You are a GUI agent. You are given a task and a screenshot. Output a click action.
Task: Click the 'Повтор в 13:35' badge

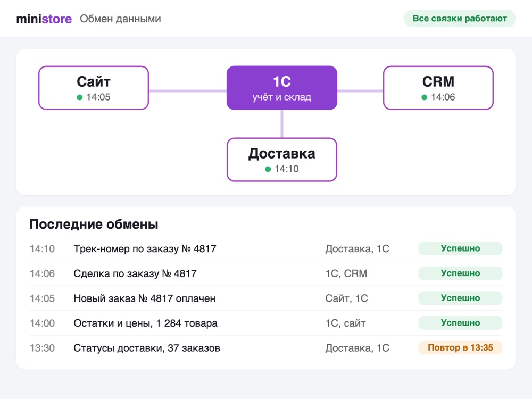tap(460, 347)
